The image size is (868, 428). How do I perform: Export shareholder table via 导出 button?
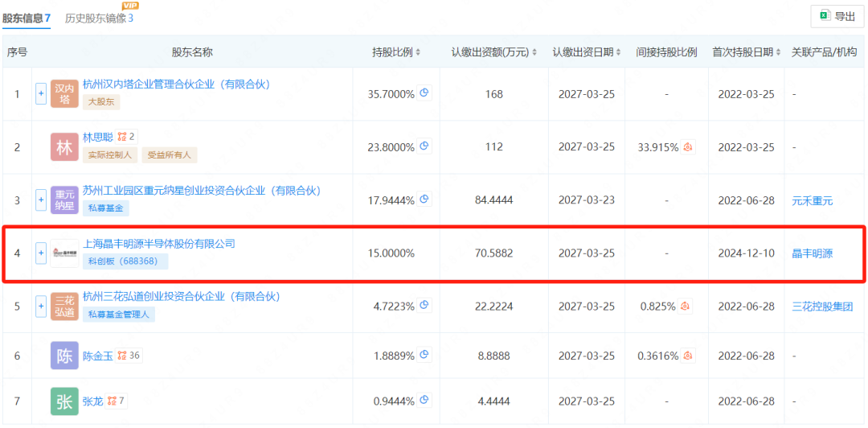point(837,17)
